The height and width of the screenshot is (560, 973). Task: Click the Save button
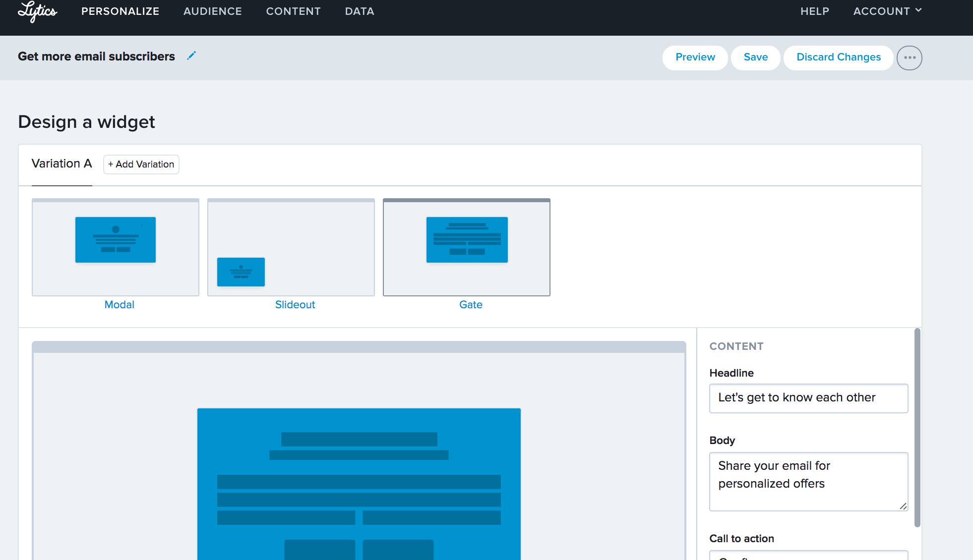(755, 57)
